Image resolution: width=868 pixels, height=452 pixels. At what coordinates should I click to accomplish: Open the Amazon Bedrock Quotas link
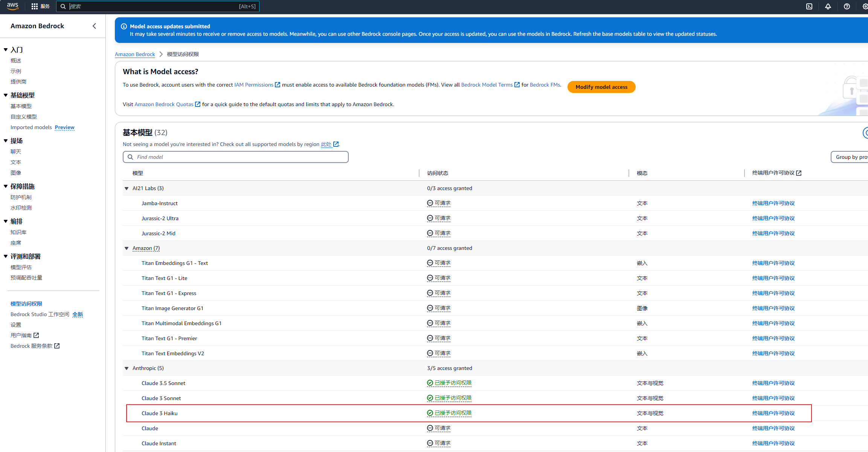point(164,104)
